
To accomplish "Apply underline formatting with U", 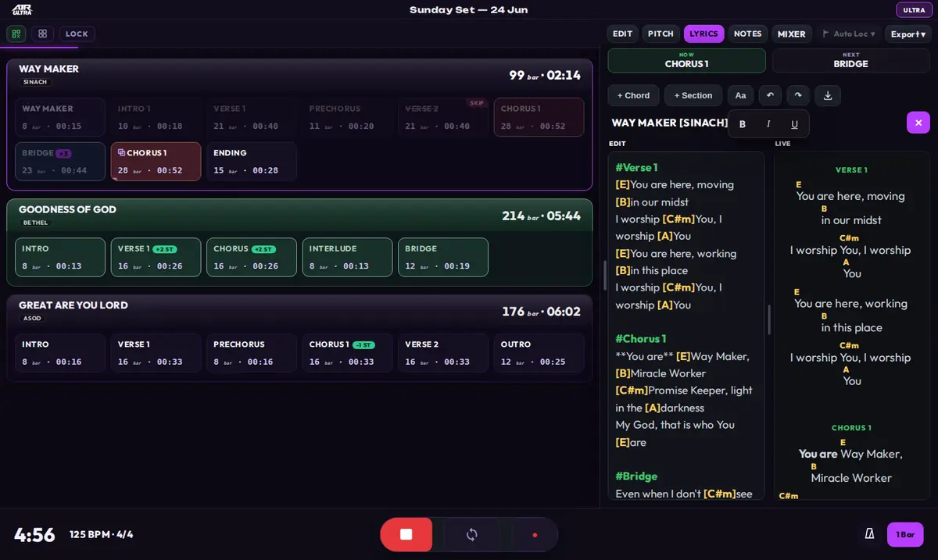I will tap(794, 124).
